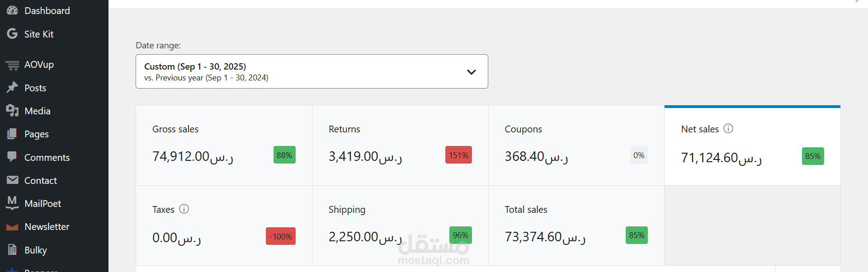Click the Contact envelope icon
Screen dimensions: 868x272
tap(12, 180)
